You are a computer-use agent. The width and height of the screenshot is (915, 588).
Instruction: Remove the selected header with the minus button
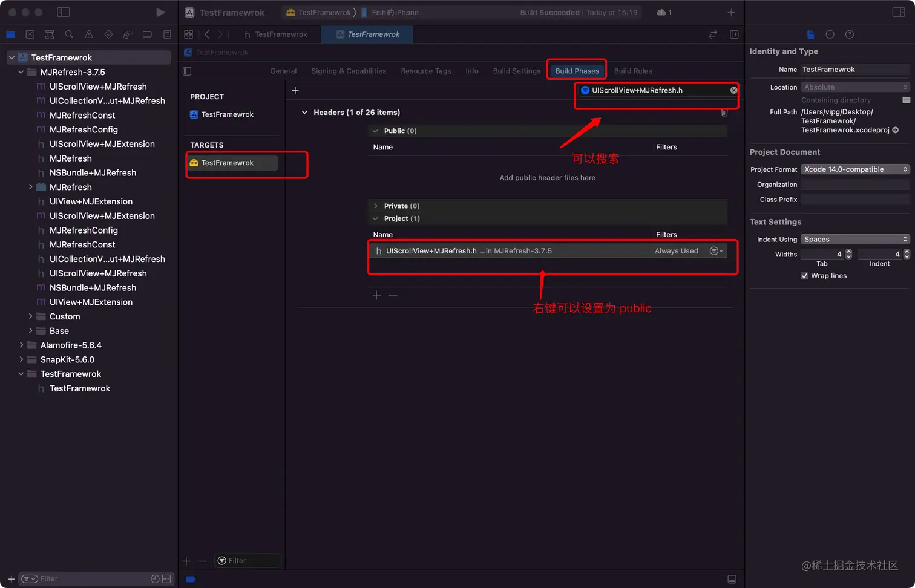coord(393,295)
